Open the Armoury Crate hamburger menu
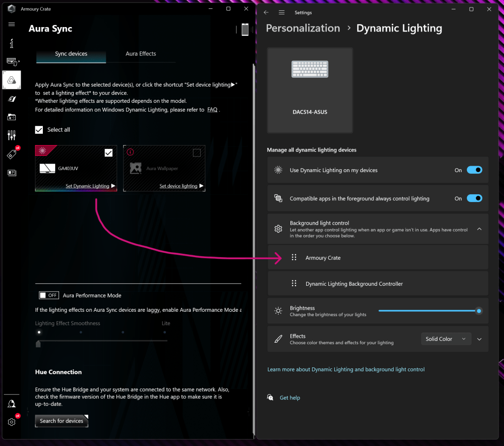The image size is (504, 446). coord(12,24)
